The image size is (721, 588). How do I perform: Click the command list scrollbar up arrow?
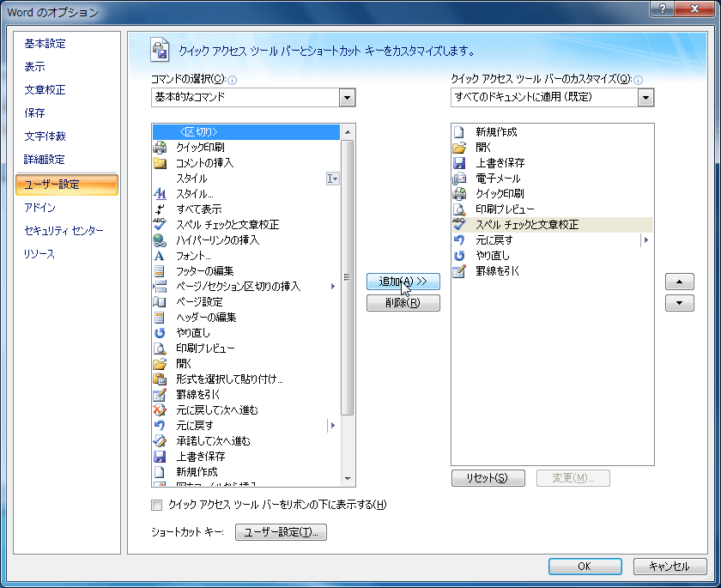coord(348,132)
